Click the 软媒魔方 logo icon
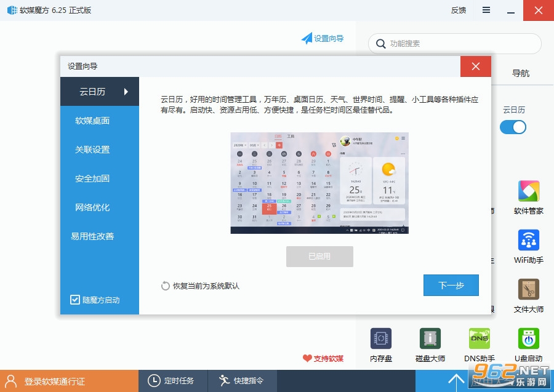 (x=12, y=10)
